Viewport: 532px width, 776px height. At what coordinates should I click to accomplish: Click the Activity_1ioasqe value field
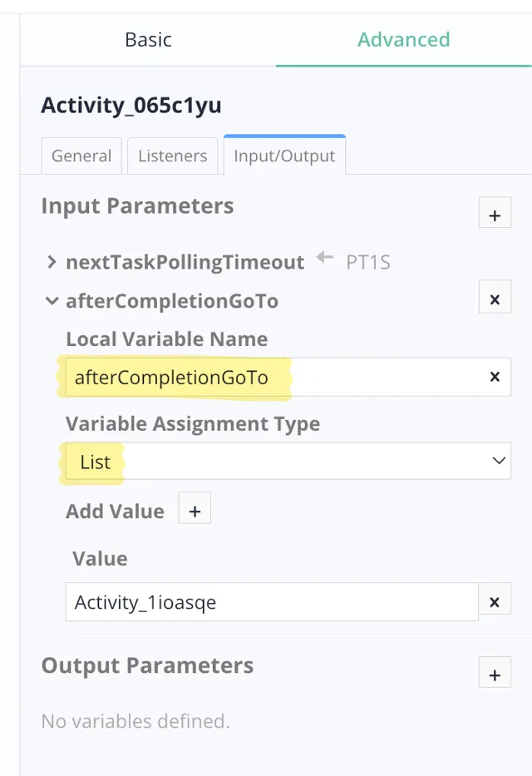pos(272,602)
